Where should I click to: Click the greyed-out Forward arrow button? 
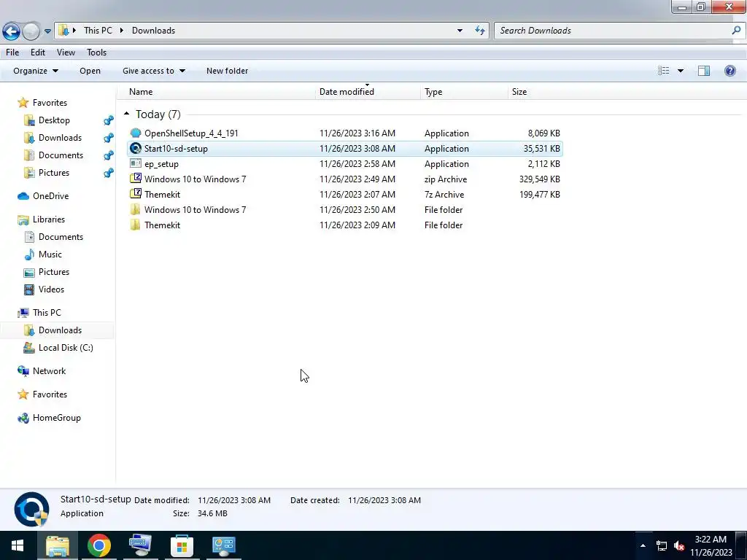(x=31, y=31)
